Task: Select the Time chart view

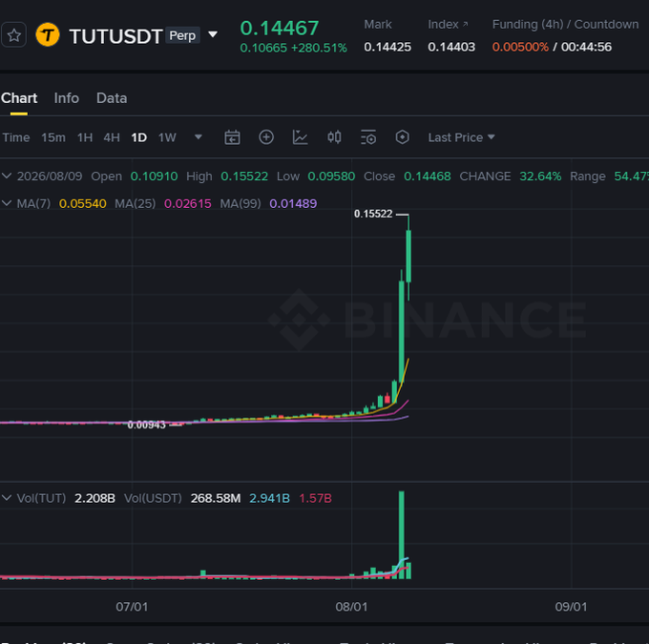Action: tap(16, 137)
